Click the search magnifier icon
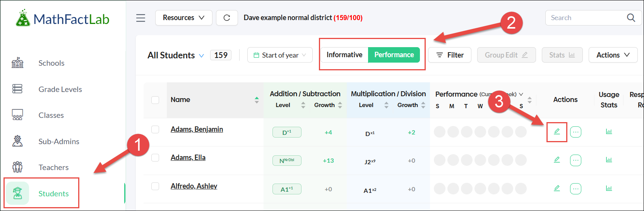The height and width of the screenshot is (211, 644). pos(631,18)
